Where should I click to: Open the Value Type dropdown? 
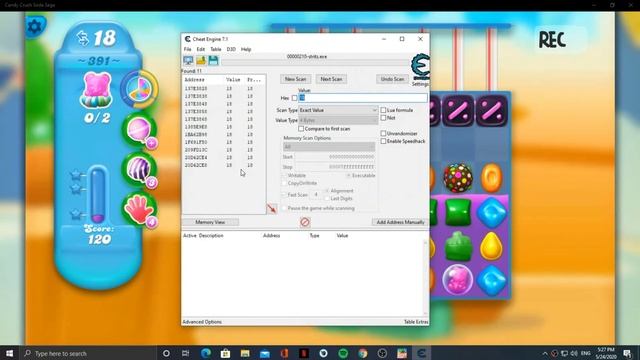[x=338, y=120]
